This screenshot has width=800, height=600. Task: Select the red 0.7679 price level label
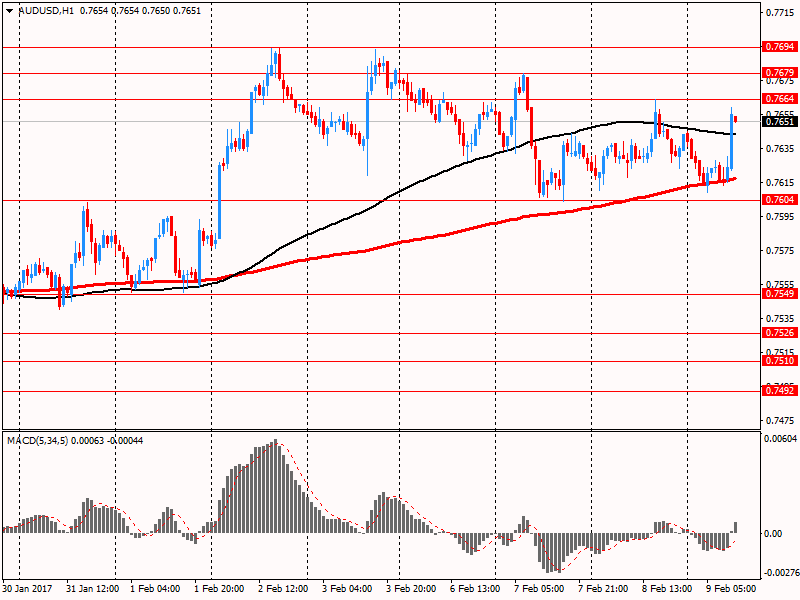pos(778,73)
